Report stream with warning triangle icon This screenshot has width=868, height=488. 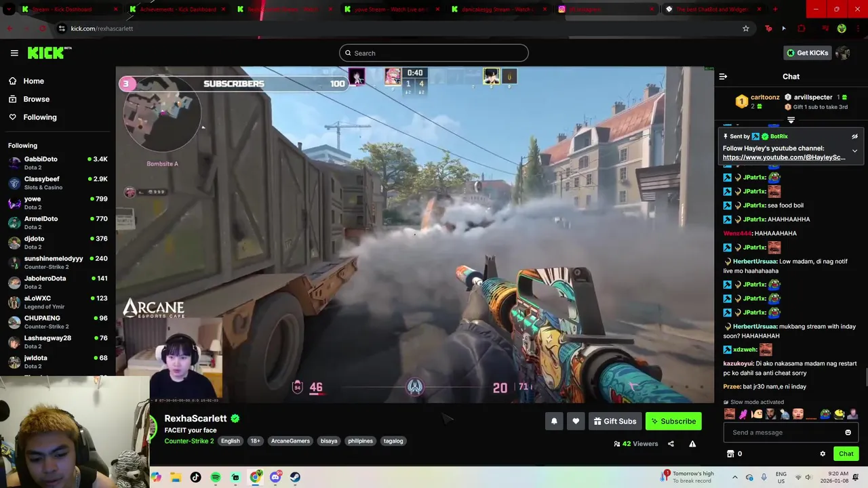(x=692, y=444)
